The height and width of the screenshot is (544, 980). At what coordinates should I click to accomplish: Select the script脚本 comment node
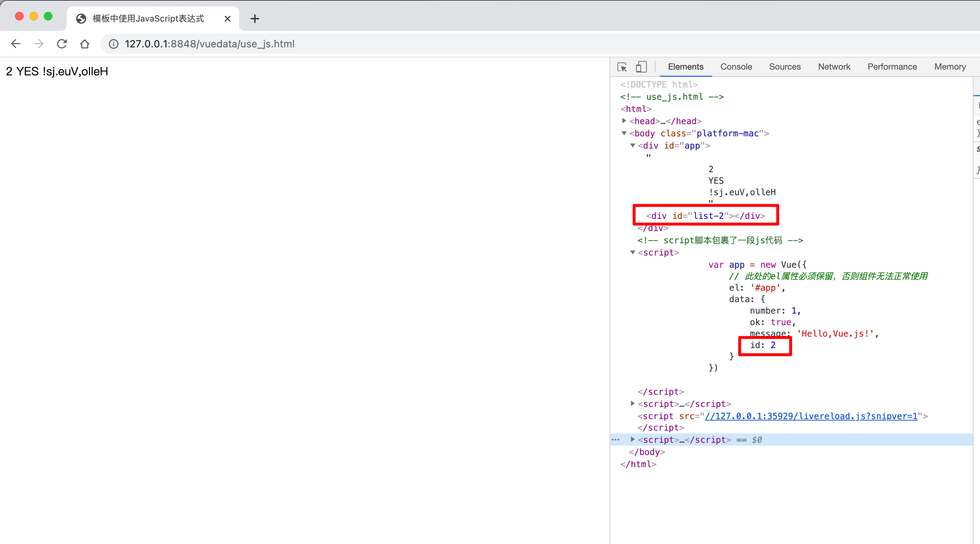tap(720, 240)
